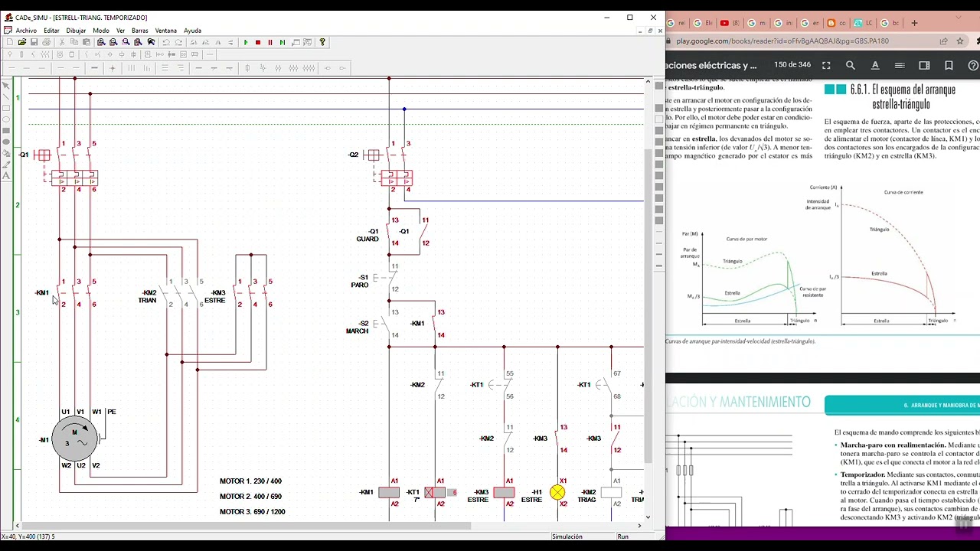
Task: Open a new browser tab with plus button
Action: tap(914, 23)
